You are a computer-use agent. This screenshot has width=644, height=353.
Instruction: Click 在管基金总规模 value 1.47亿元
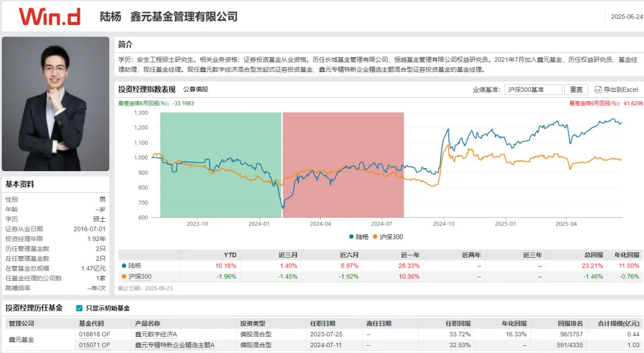click(93, 268)
